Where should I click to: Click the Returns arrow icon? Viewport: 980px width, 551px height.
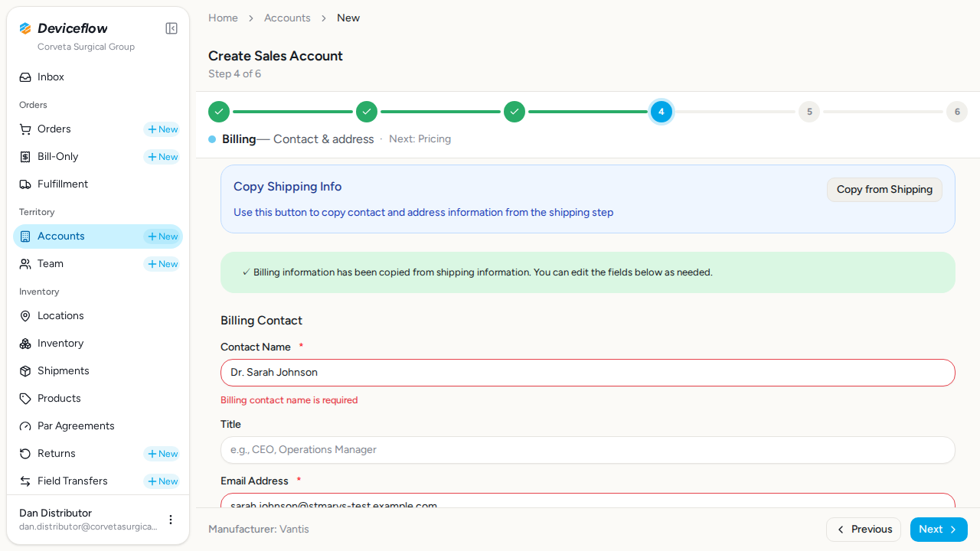click(x=25, y=454)
